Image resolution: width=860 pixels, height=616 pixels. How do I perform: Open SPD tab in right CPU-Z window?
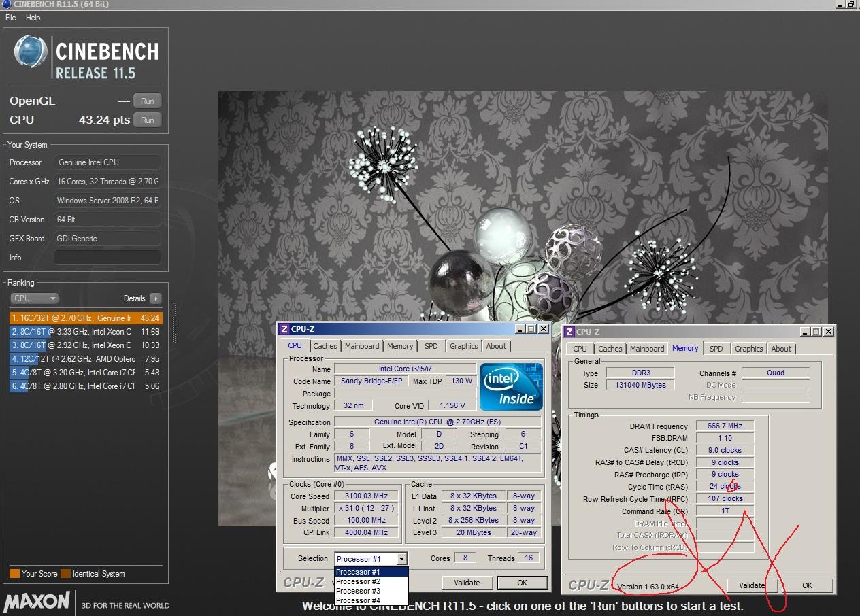click(x=716, y=349)
